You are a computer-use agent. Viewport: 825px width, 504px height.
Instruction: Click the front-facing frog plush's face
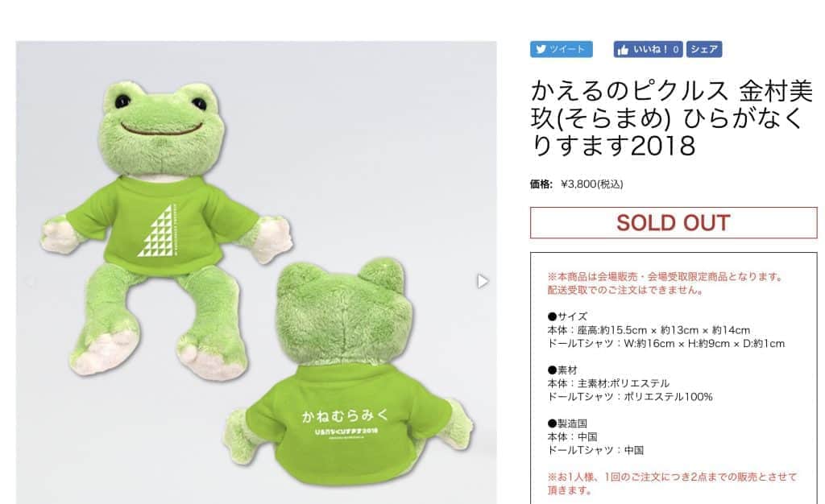(161, 125)
